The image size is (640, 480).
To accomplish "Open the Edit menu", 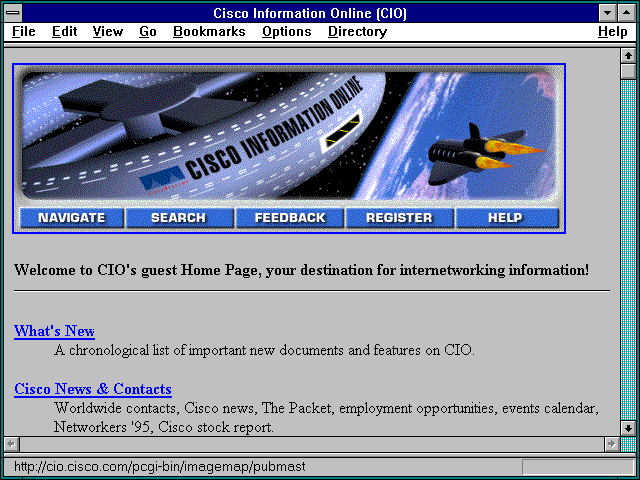I will point(64,32).
